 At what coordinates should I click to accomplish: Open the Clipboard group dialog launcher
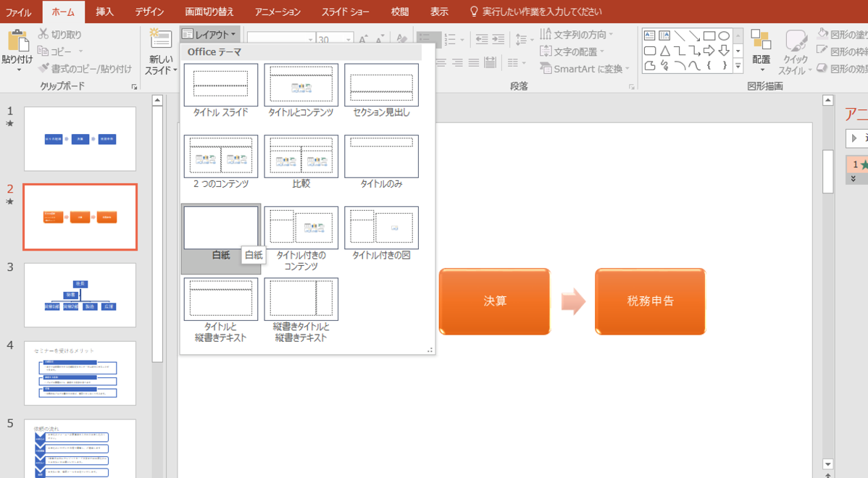(x=134, y=87)
